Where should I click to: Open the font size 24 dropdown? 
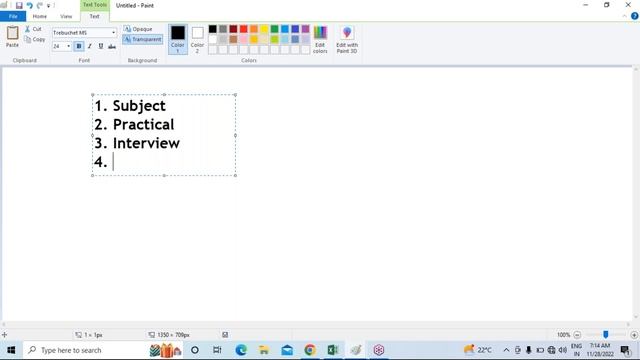click(x=69, y=46)
